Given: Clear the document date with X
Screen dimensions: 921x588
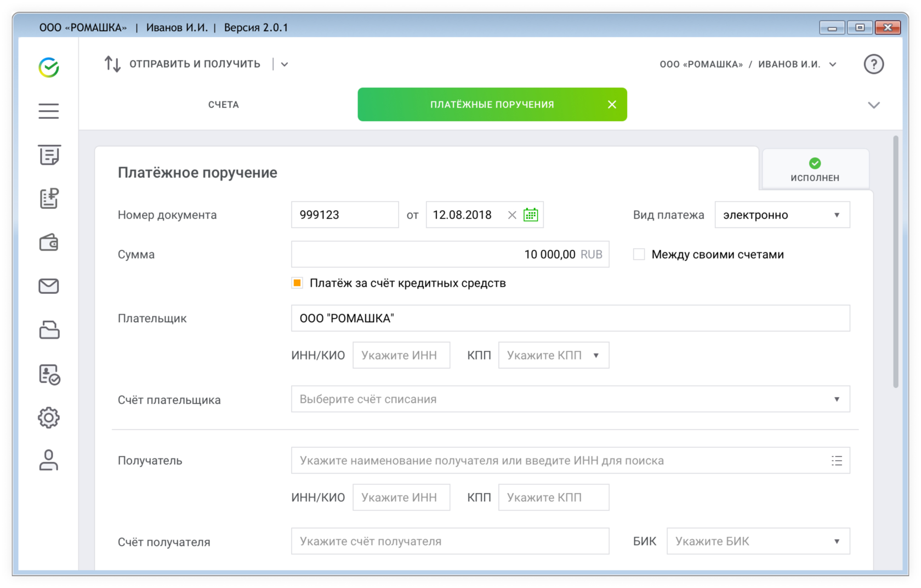Looking at the screenshot, I should (512, 215).
